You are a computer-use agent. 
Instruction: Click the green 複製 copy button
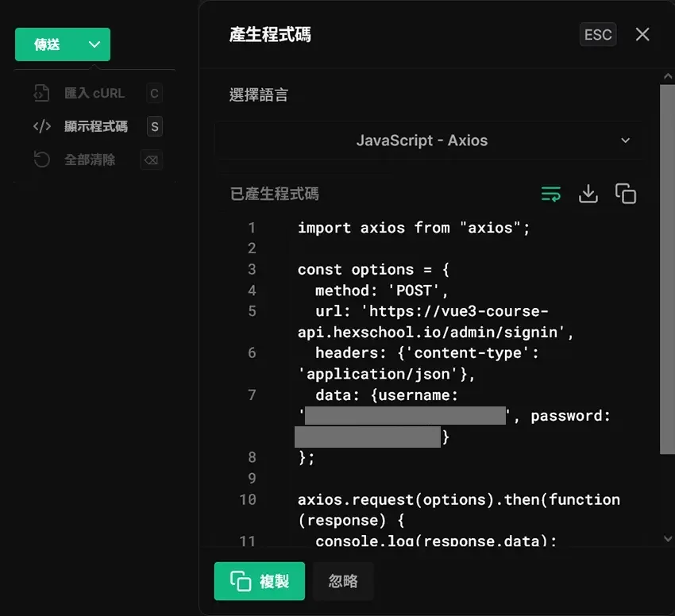pyautogui.click(x=259, y=581)
